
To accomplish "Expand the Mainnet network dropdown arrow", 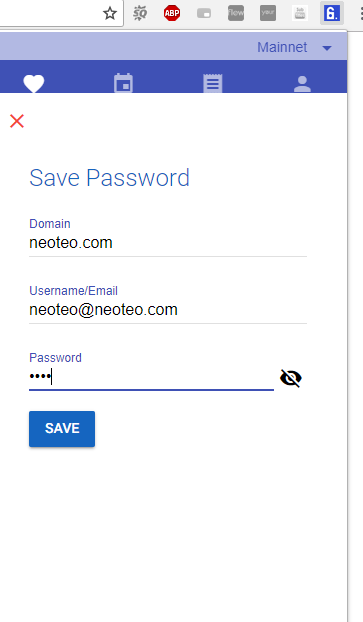I will [327, 48].
